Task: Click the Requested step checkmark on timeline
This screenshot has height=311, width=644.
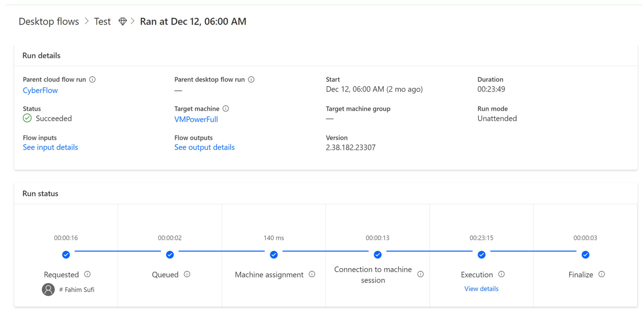Action: [66, 254]
